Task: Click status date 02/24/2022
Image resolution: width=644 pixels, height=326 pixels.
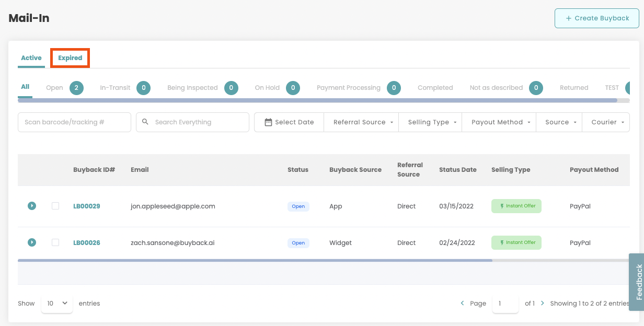Action: 457,242
